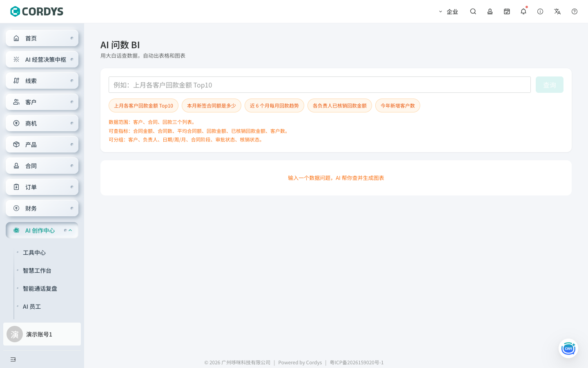Click 数据范围 description line

(153, 122)
